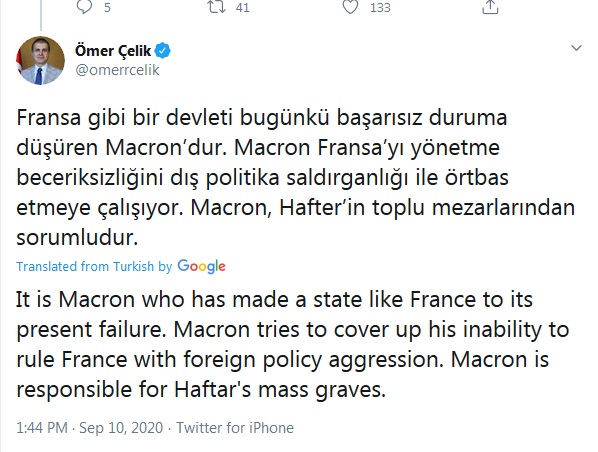Image resolution: width=598 pixels, height=452 pixels.
Task: Click the retweet arrows icon
Action: coord(216,6)
